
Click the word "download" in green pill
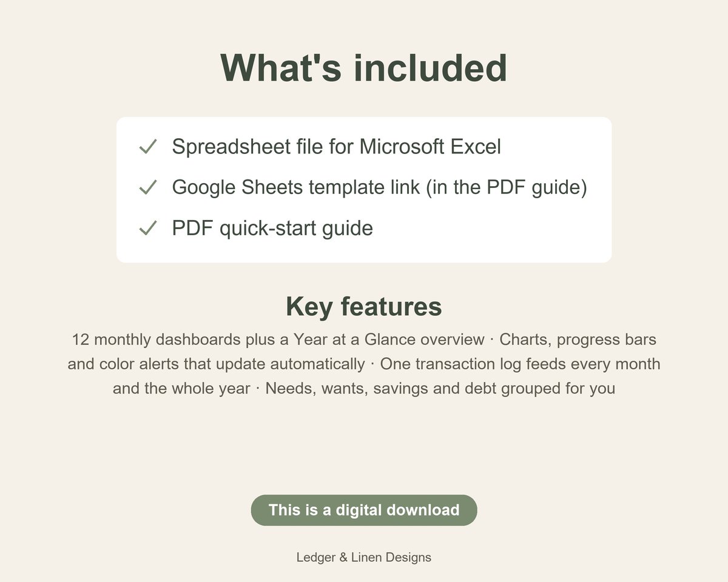tap(423, 510)
